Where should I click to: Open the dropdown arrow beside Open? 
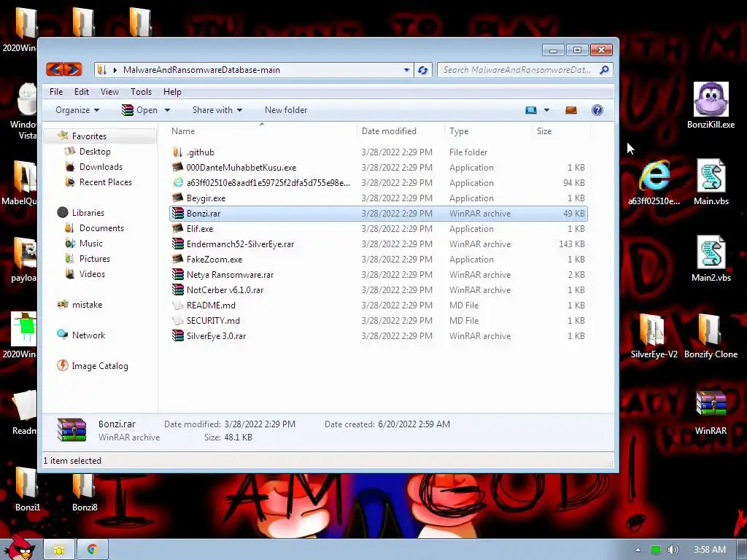[167, 110]
